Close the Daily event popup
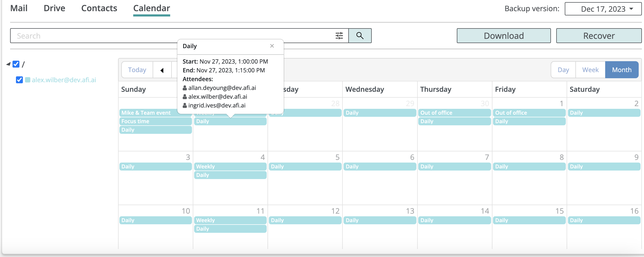 pyautogui.click(x=272, y=46)
